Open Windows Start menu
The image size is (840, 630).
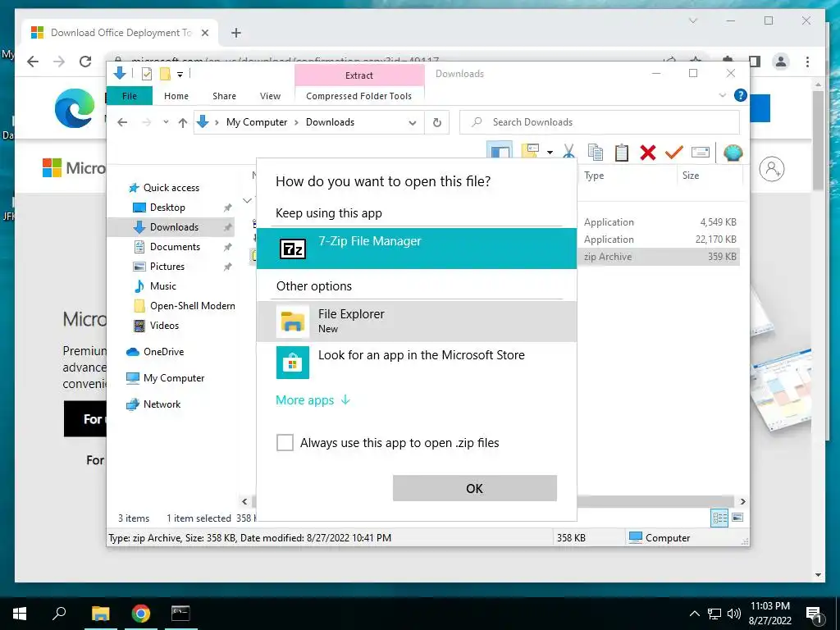click(x=20, y=614)
